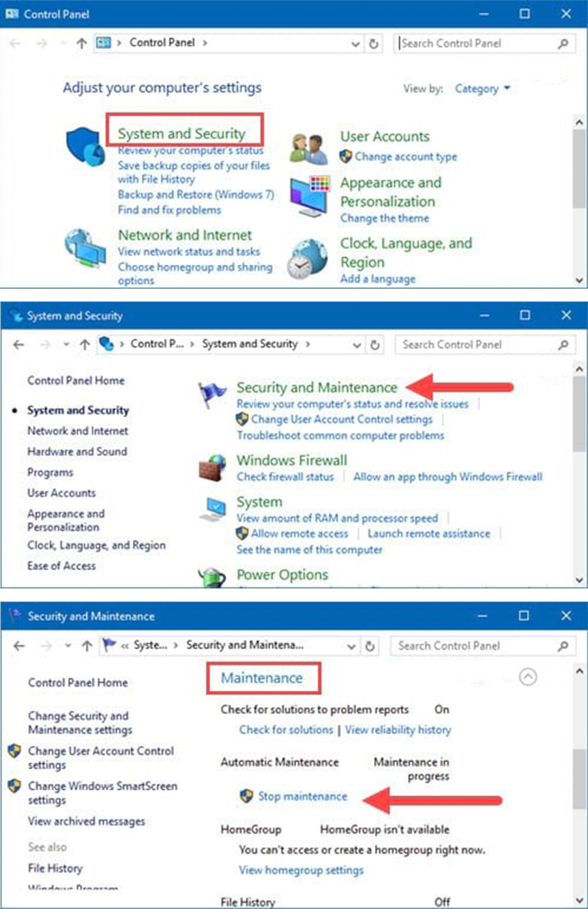Open the View by Category dropdown
The height and width of the screenshot is (909, 588).
[x=482, y=88]
